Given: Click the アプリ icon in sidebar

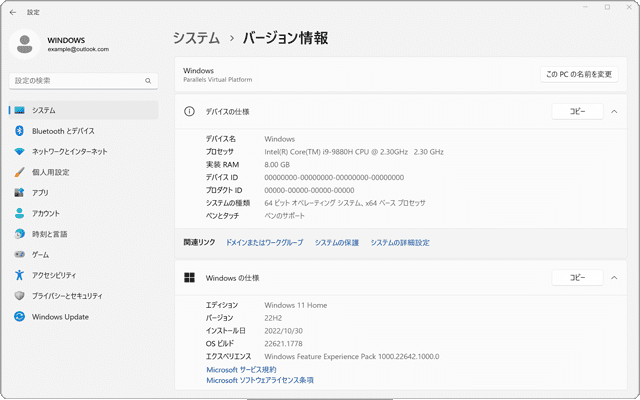Looking at the screenshot, I should (x=19, y=193).
